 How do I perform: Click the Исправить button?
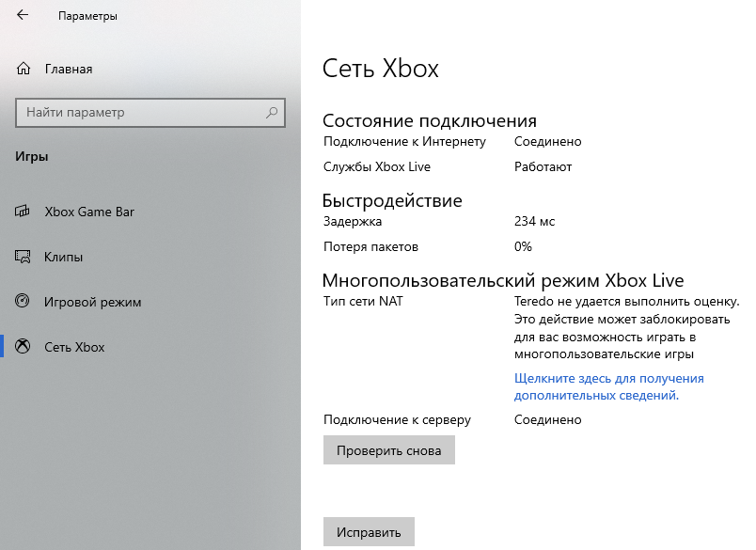(x=369, y=532)
